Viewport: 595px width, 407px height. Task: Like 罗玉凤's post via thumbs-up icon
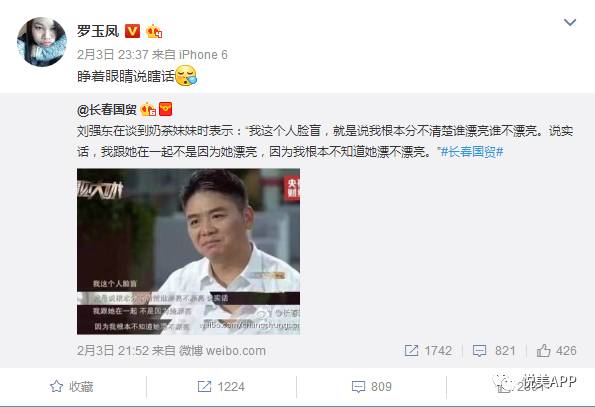[x=505, y=387]
